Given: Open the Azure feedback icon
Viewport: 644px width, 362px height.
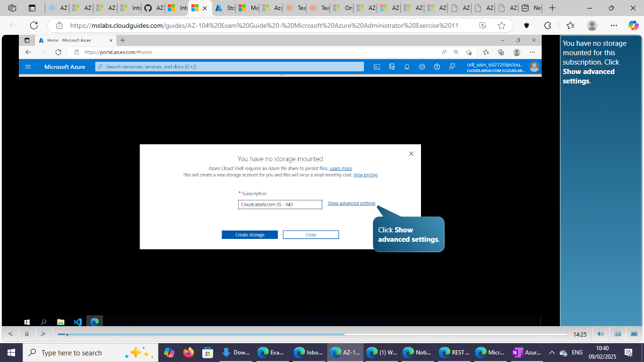Looking at the screenshot, I should pyautogui.click(x=452, y=67).
